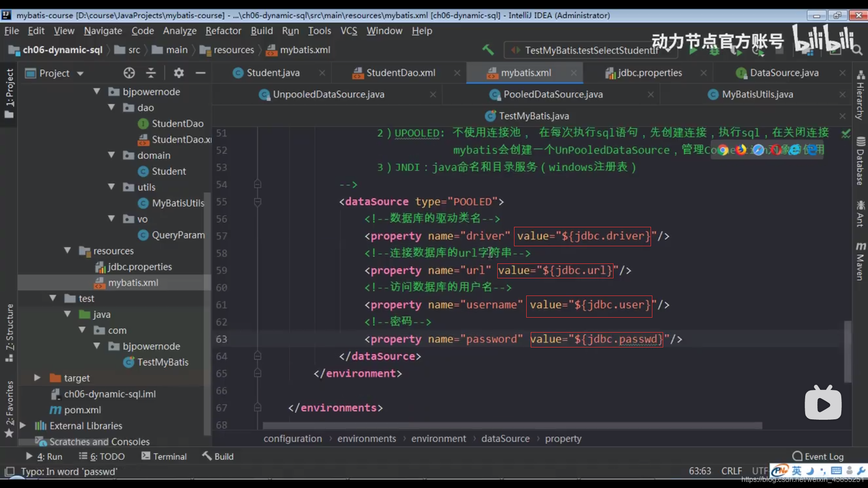Collapse the dao folder
The width and height of the screenshot is (868, 488).
(111, 108)
